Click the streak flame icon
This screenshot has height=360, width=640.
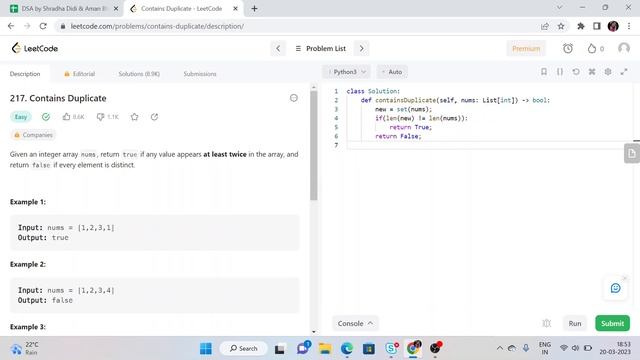point(591,49)
